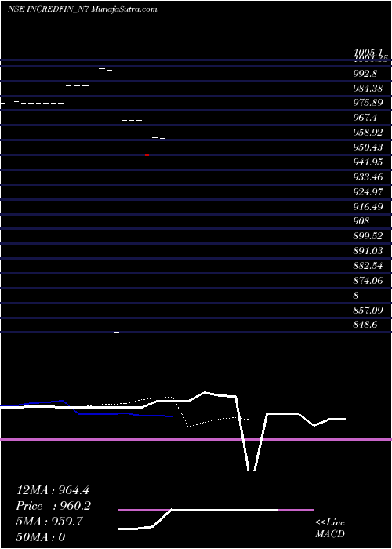Select the 5MA : 959.7 readout
The height and width of the screenshot is (549, 392).
(x=49, y=522)
